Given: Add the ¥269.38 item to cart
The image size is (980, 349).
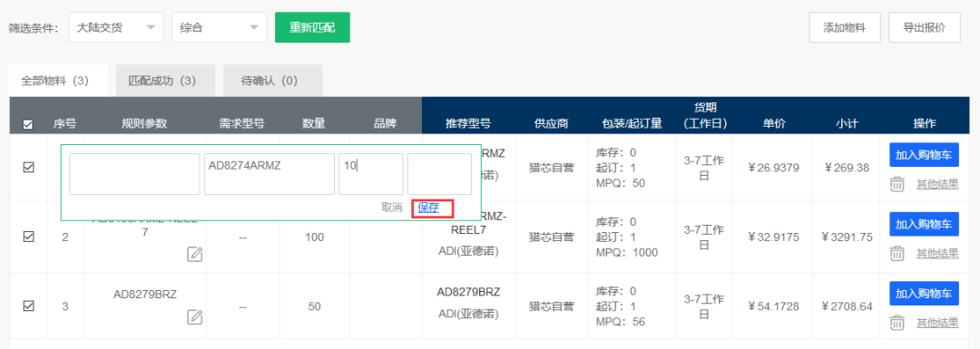Looking at the screenshot, I should [924, 155].
